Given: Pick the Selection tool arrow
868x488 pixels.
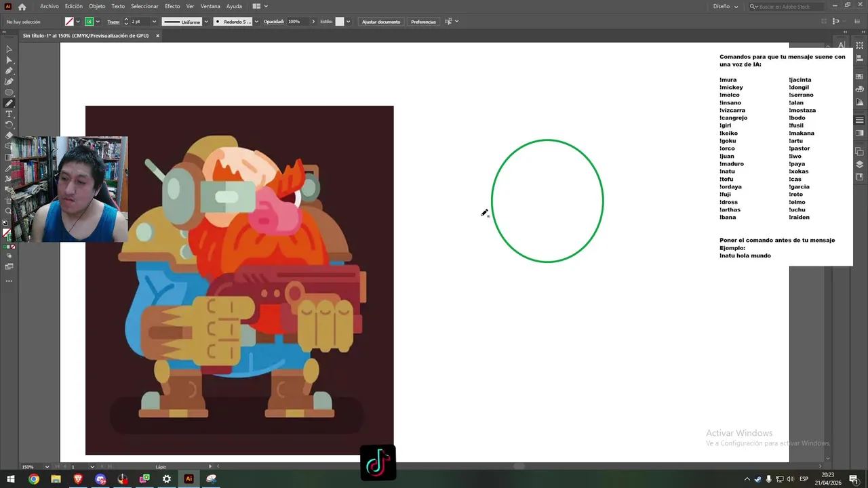Looking at the screenshot, I should point(9,49).
